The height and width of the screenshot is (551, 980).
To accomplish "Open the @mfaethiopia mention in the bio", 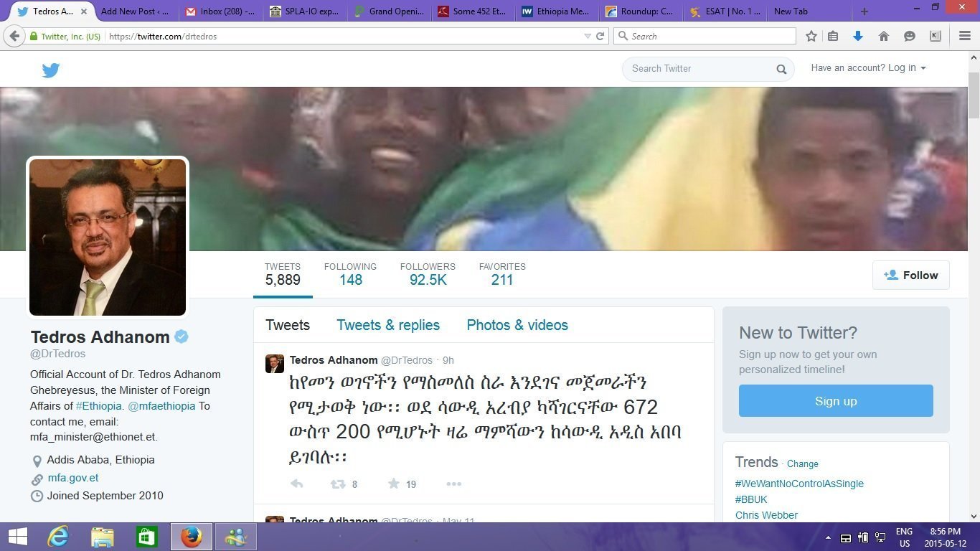I will pyautogui.click(x=161, y=406).
